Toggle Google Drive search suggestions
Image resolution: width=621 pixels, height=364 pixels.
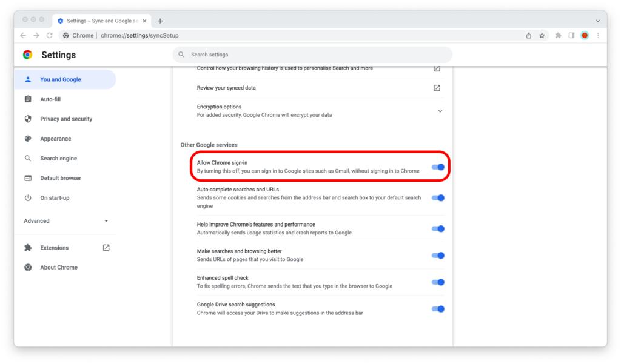click(438, 309)
